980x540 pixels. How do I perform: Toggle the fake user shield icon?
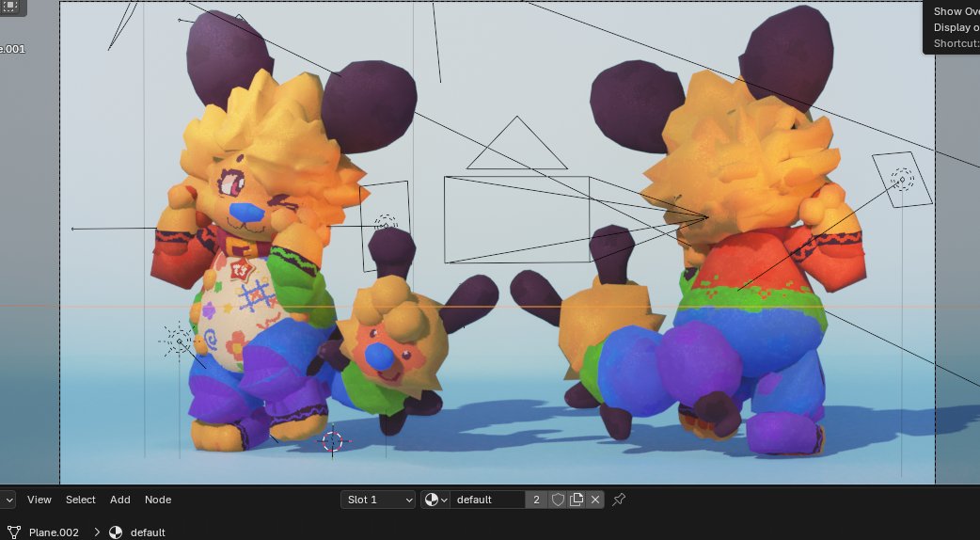click(x=558, y=500)
